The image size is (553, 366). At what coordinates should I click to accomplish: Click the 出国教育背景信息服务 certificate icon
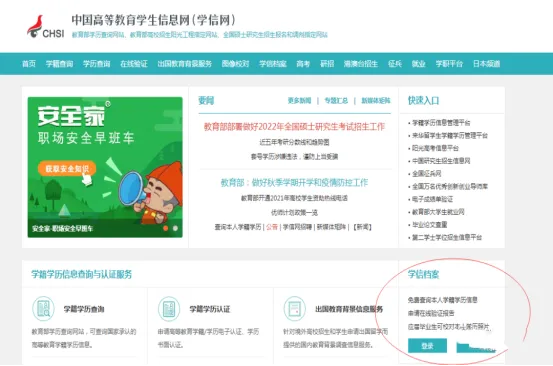294,309
